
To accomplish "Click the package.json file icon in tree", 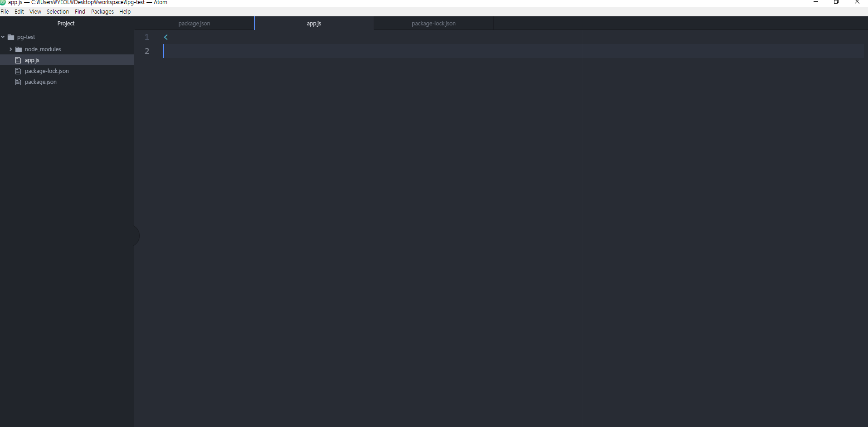I will pos(18,82).
